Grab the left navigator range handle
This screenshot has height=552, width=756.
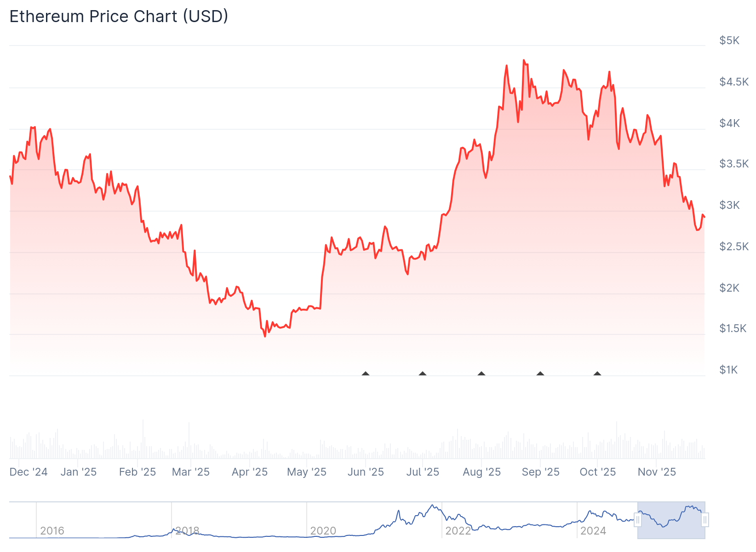[638, 520]
